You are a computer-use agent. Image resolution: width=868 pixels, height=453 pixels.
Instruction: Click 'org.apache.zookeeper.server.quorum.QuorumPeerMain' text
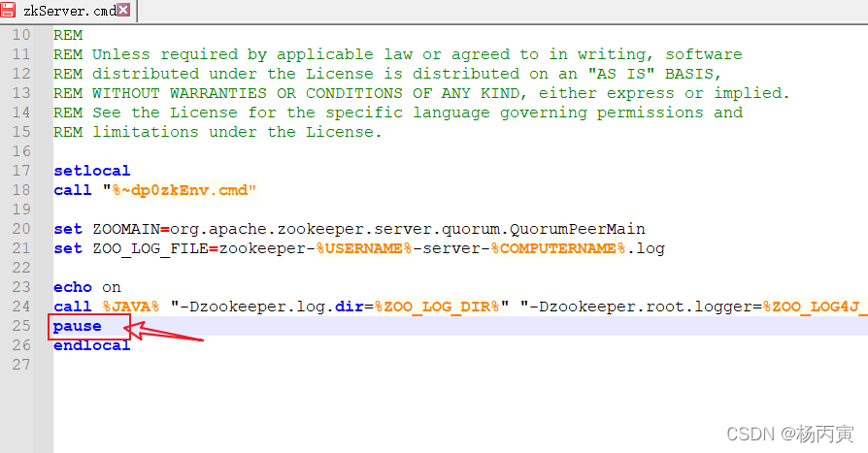[x=408, y=229]
